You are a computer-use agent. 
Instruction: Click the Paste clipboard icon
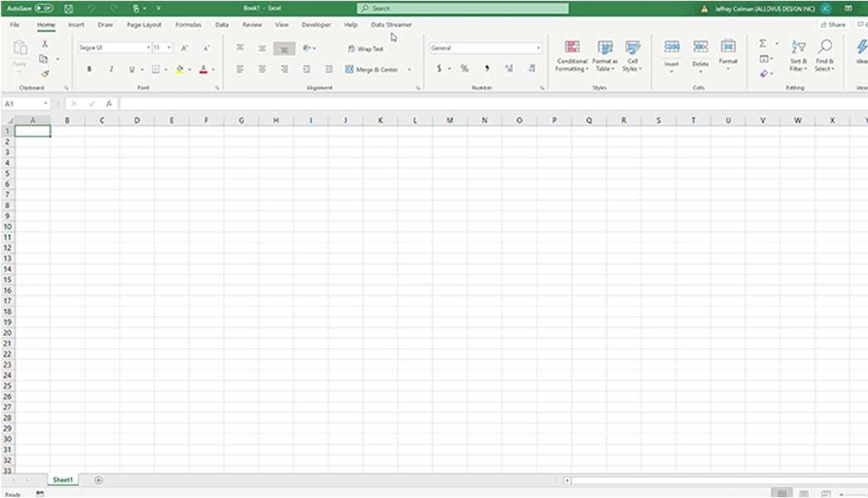20,48
